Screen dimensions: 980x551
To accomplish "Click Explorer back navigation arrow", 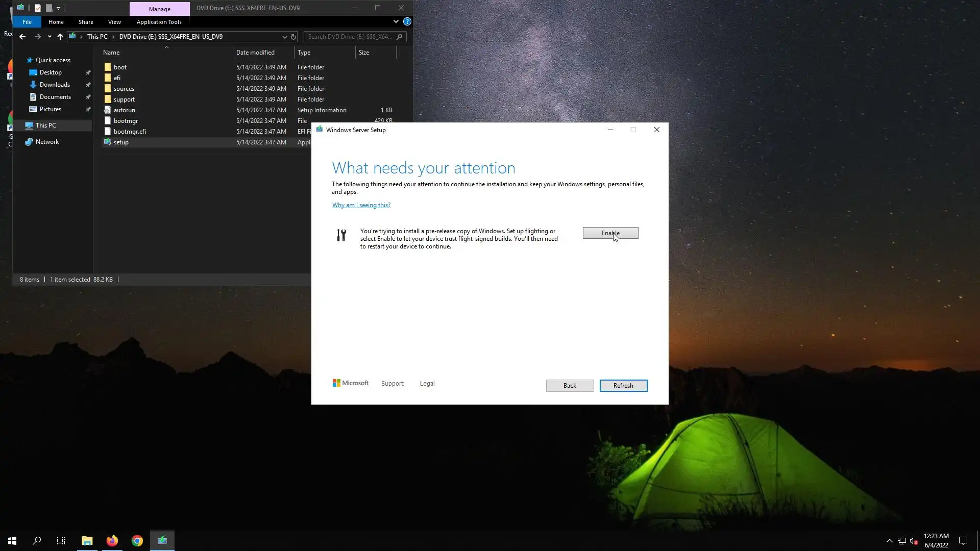I will (22, 37).
